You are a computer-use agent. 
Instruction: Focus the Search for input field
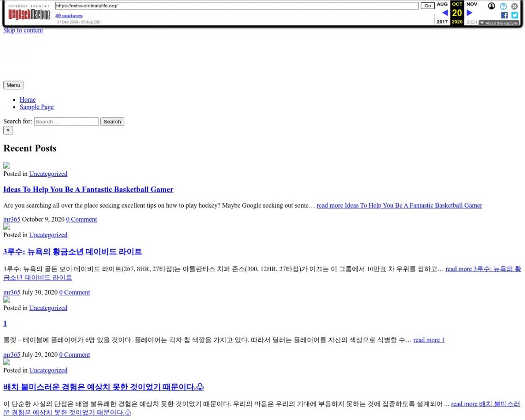point(66,122)
